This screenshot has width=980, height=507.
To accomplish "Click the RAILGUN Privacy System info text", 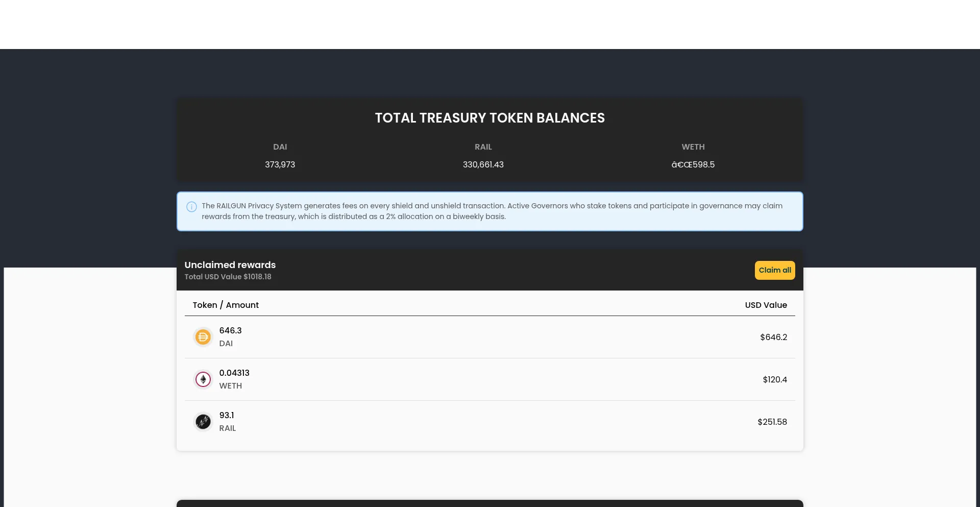I will pos(492,211).
